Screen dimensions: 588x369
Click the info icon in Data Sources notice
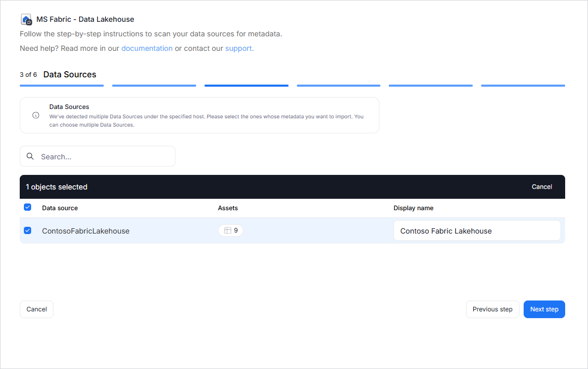(x=36, y=115)
